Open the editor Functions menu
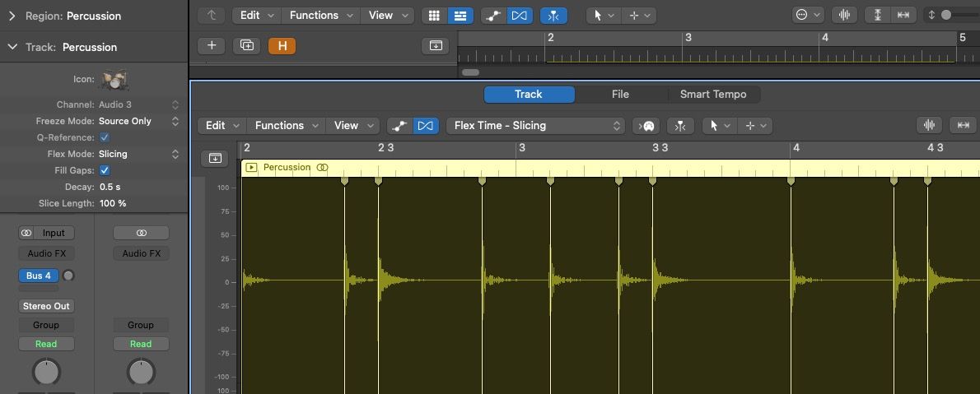 (x=287, y=126)
